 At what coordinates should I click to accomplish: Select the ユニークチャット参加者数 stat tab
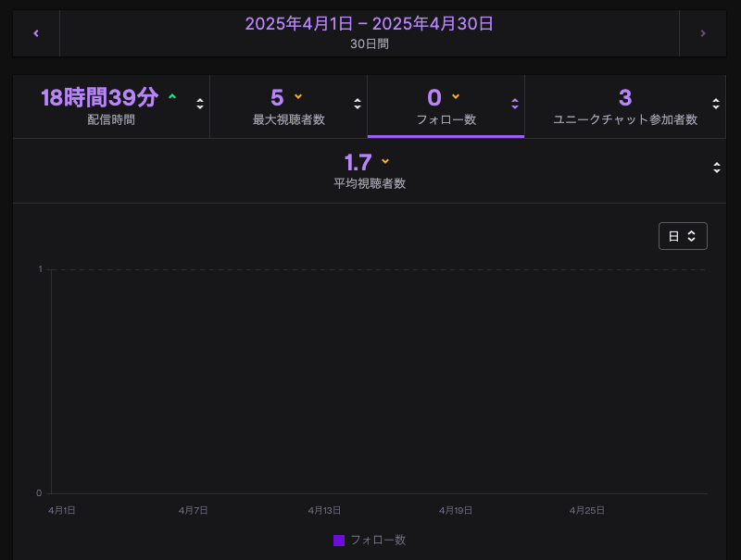pos(624,106)
